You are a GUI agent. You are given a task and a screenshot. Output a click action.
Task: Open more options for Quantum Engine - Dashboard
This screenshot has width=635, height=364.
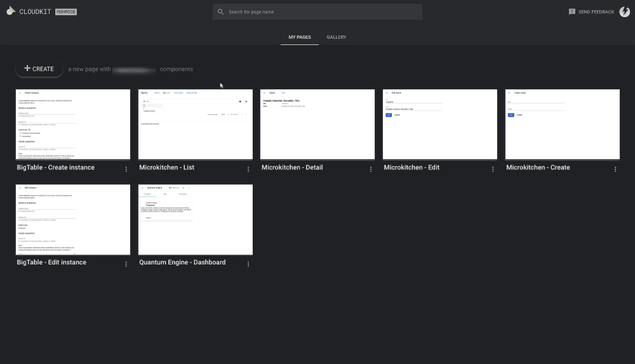point(248,264)
